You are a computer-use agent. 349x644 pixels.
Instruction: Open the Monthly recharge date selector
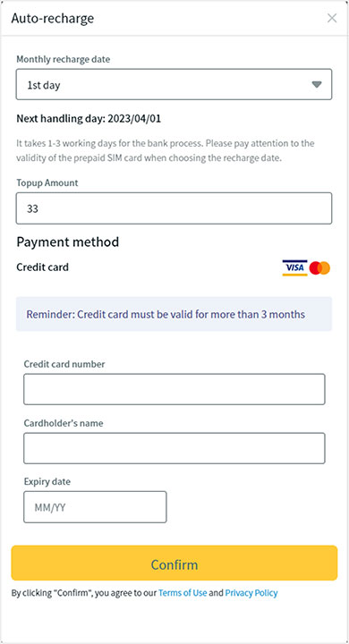pos(174,84)
